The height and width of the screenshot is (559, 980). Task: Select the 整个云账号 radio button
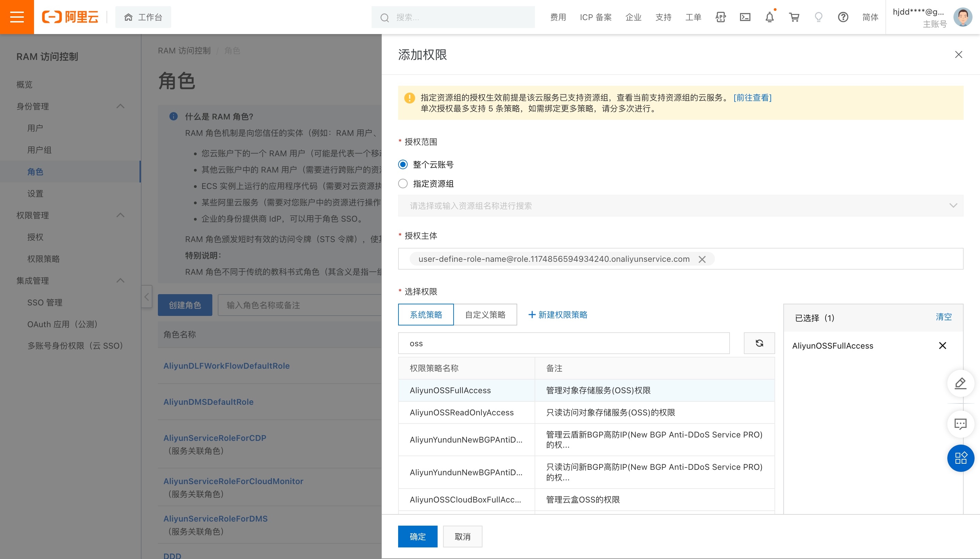[x=403, y=165]
